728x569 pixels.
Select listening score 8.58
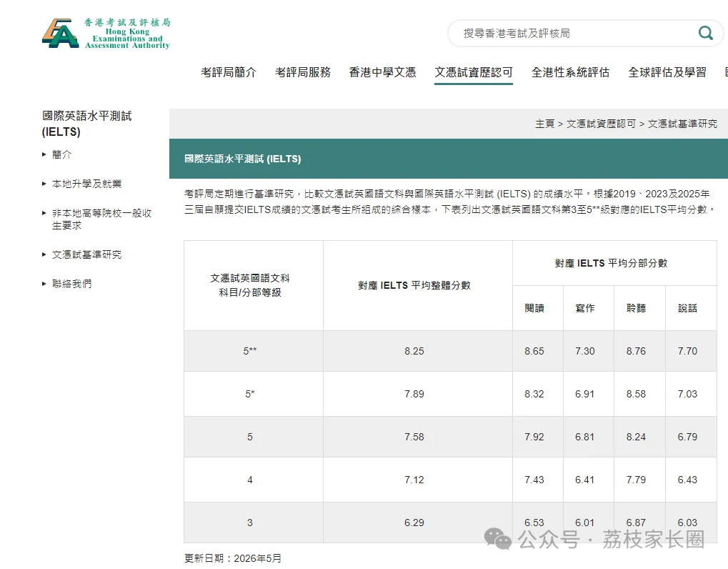[x=636, y=394]
